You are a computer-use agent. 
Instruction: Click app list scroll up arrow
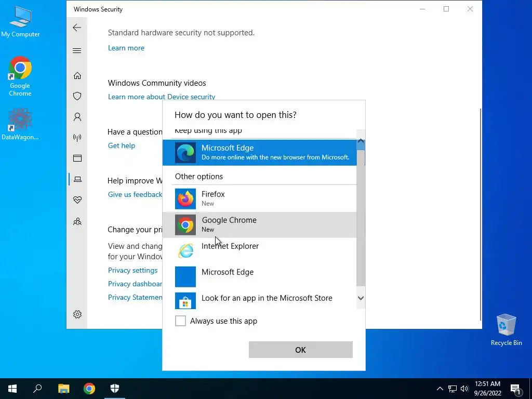(361, 141)
